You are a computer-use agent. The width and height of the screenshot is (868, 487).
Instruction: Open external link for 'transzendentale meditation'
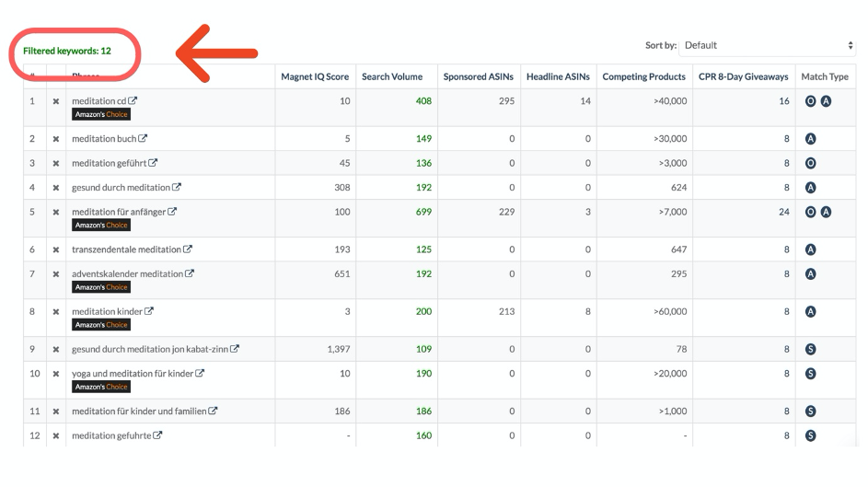[188, 249]
